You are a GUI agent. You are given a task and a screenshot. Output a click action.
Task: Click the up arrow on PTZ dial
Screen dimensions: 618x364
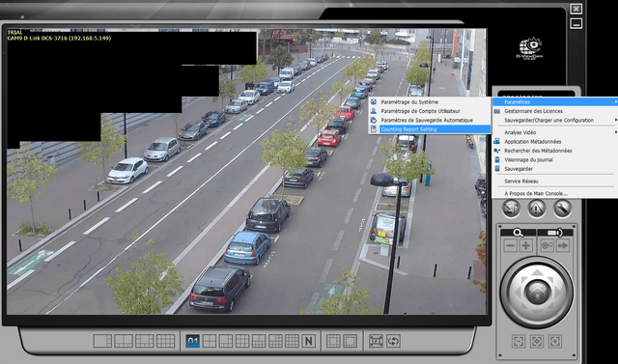pyautogui.click(x=538, y=272)
